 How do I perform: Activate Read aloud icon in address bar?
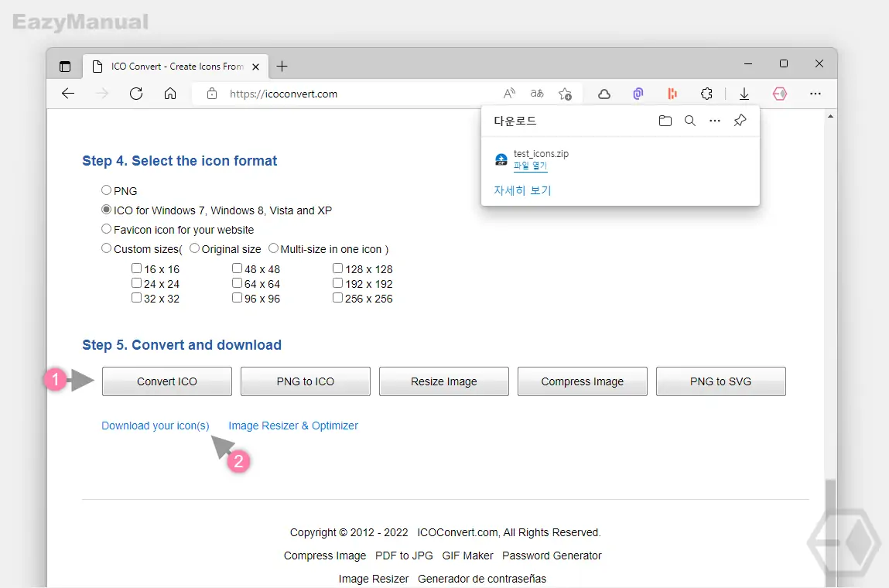509,94
